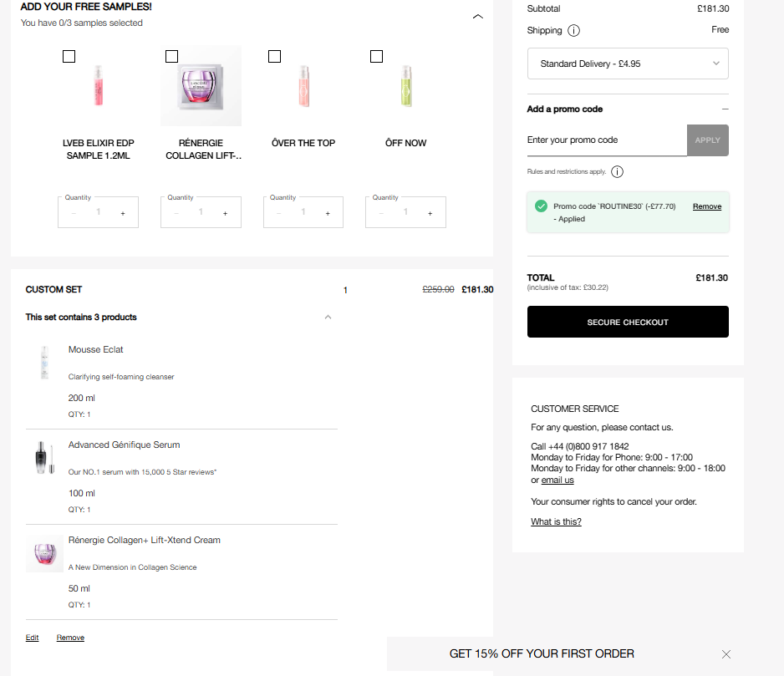Click the promo rules info icon
Image resolution: width=784 pixels, height=676 pixels.
617,172
